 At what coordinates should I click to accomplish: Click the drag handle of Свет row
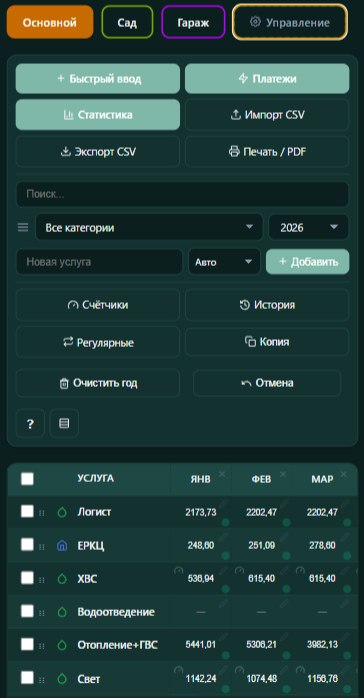point(42,680)
